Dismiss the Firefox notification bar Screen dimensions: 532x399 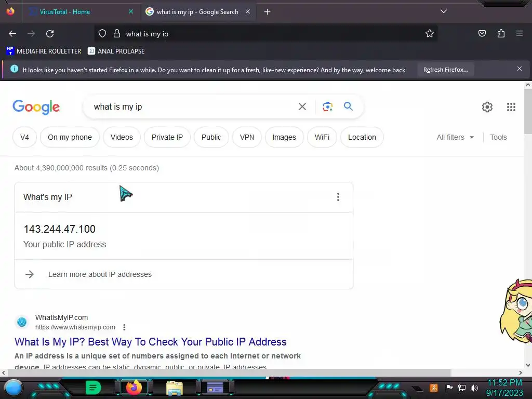[x=520, y=69]
